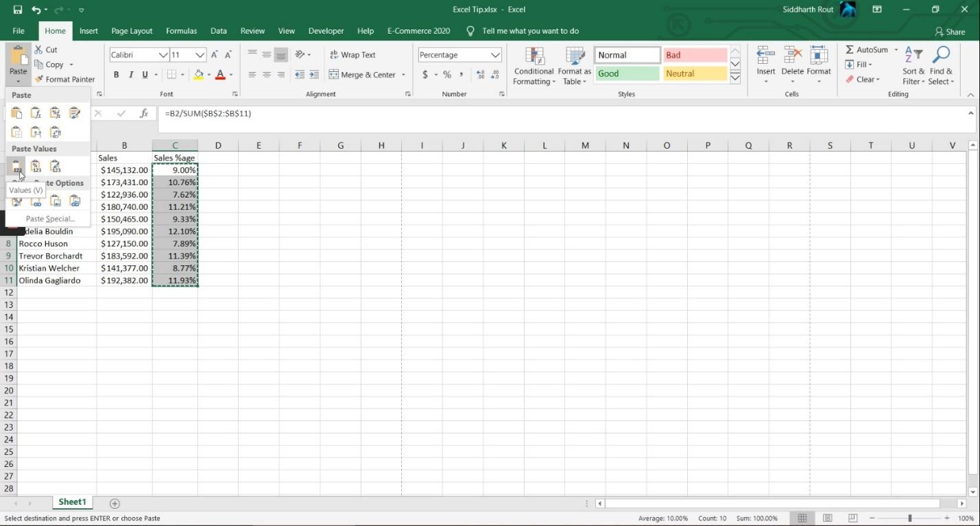Open the AutoSum dropdown arrow
The width and height of the screenshot is (980, 526).
(x=896, y=50)
